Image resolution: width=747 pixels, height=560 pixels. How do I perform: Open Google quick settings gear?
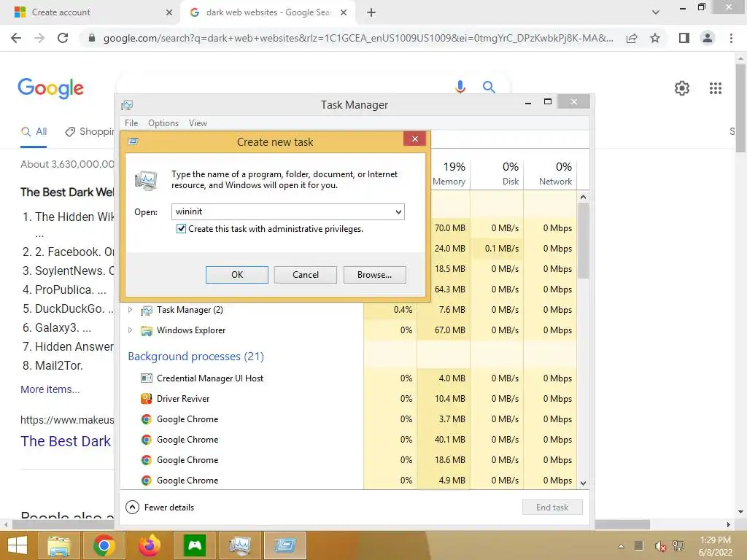coord(682,88)
